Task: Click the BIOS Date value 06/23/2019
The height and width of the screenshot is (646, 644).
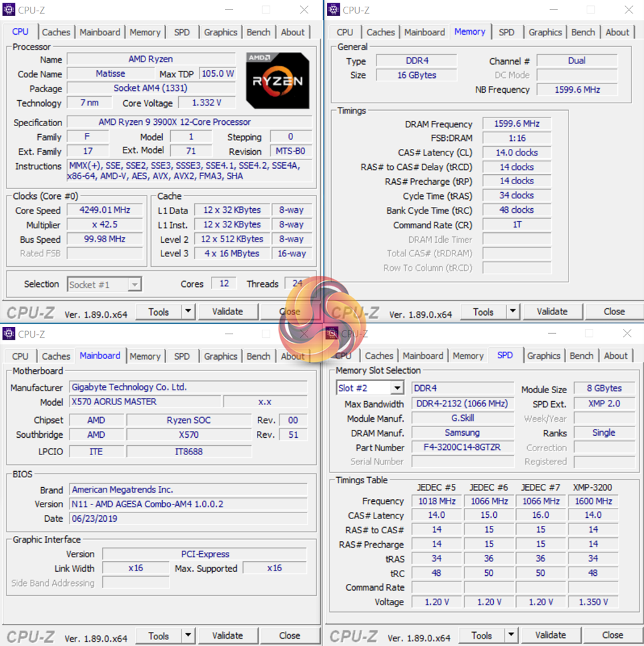Action: pyautogui.click(x=188, y=519)
